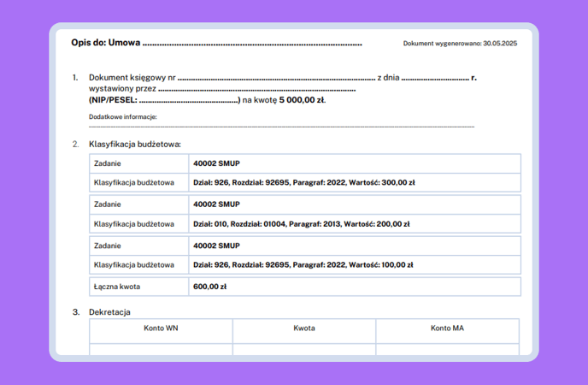This screenshot has width=588, height=385.
Task: Click the first "40002 SMUP" task cell
Action: 217,163
